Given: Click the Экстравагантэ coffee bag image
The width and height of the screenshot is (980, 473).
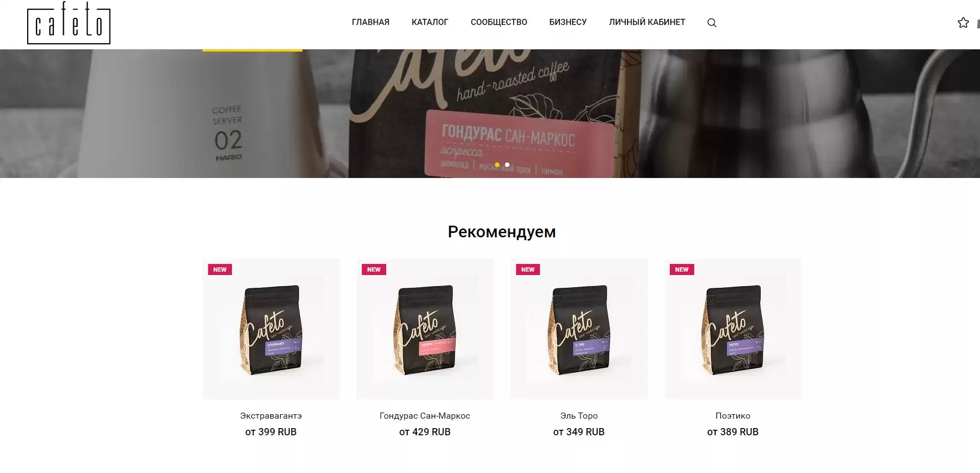Looking at the screenshot, I should click(x=271, y=329).
